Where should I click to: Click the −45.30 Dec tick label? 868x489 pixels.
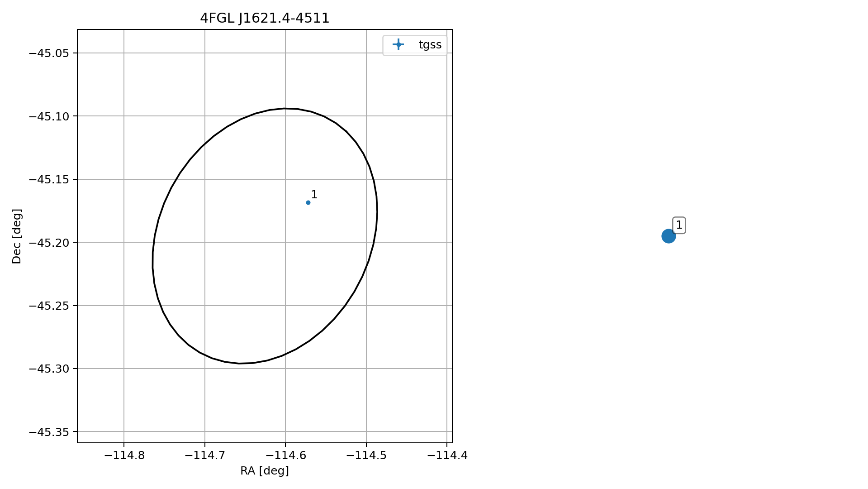click(x=49, y=369)
